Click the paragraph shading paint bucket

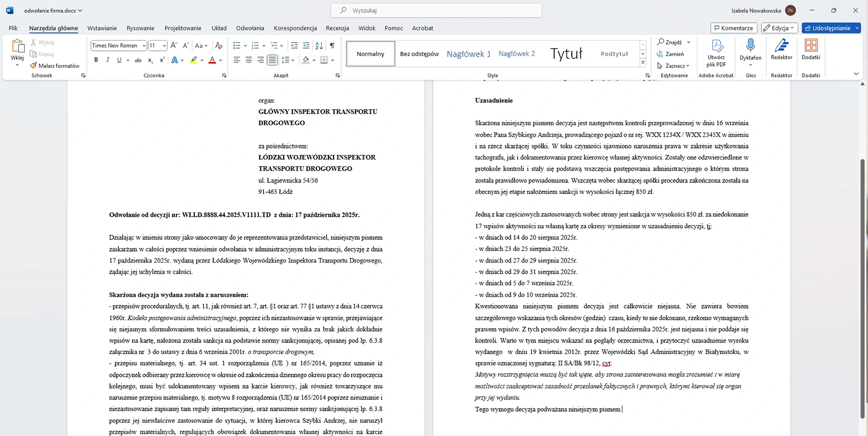pos(306,60)
